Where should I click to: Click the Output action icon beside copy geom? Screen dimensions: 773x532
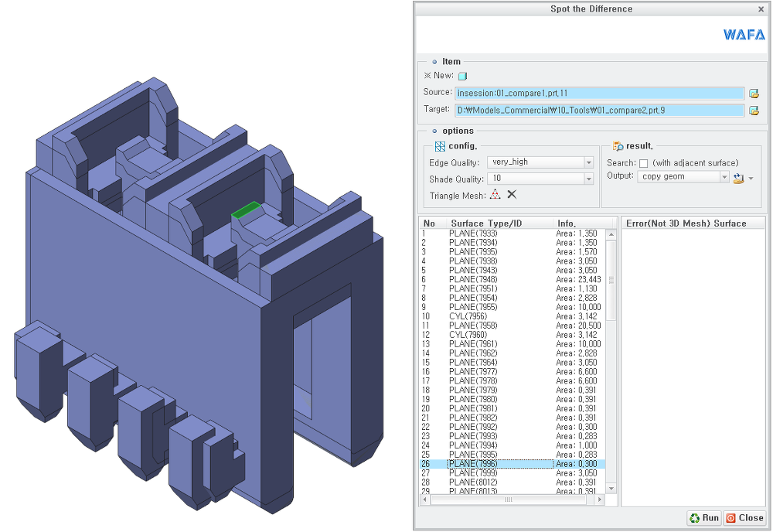pyautogui.click(x=738, y=178)
